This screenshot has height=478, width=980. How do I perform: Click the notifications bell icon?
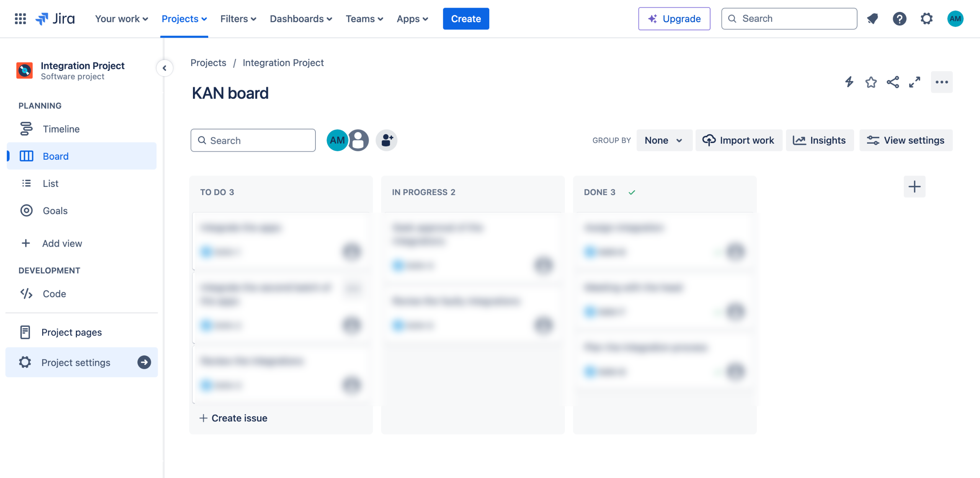pyautogui.click(x=872, y=18)
